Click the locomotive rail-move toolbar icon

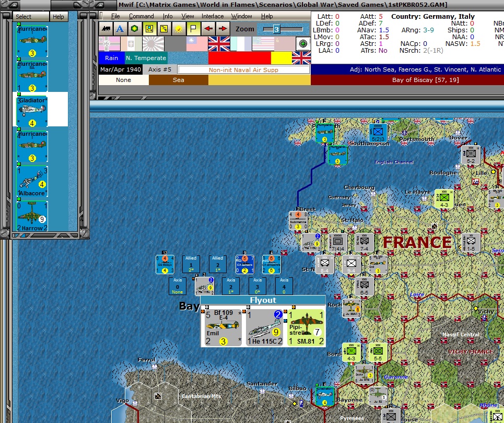click(106, 29)
